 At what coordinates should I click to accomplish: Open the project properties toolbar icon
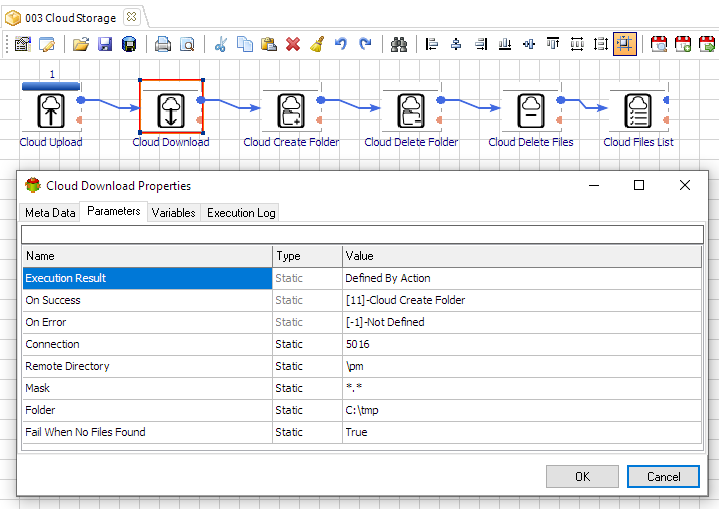[x=22, y=44]
